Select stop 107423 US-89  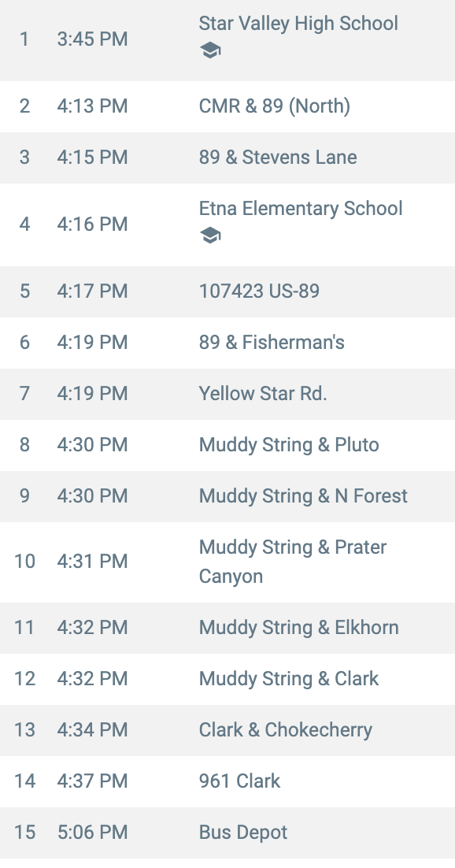click(x=227, y=291)
